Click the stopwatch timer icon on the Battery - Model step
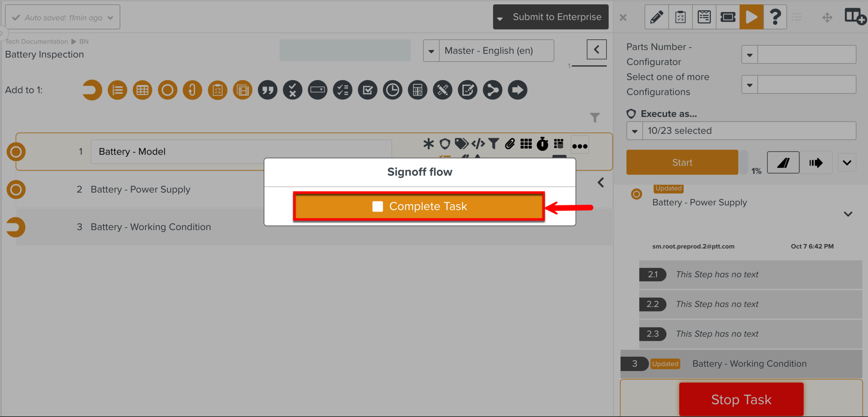 coord(542,144)
